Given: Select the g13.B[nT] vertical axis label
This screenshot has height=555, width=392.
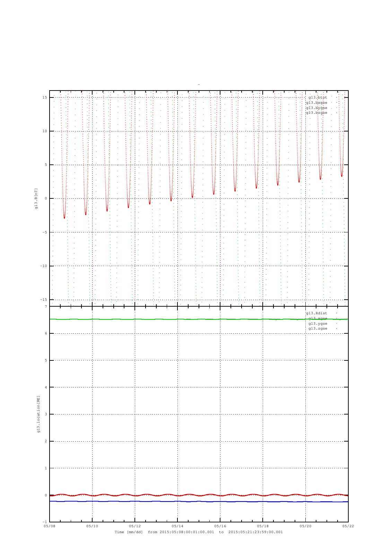Looking at the screenshot, I should coord(36,198).
